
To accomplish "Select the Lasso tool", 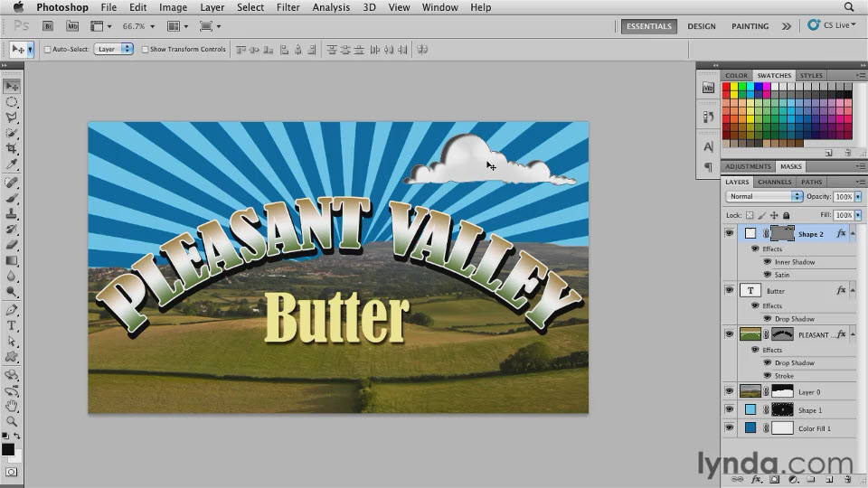I will pos(12,117).
